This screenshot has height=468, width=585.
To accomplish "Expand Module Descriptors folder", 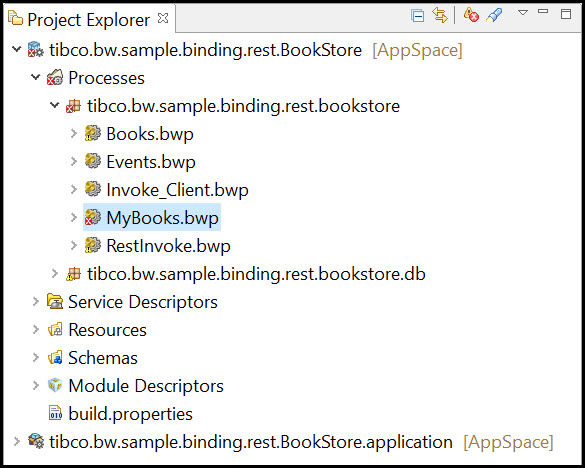I will click(x=36, y=385).
